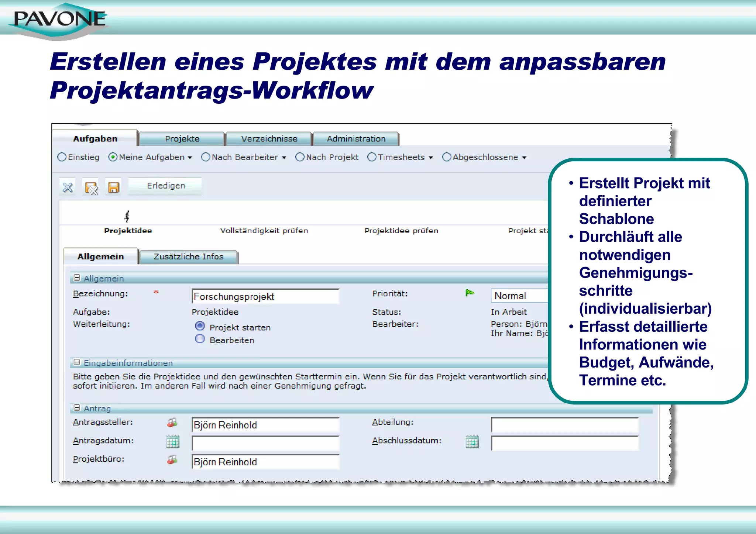Open the Priorität Normal combo box
The height and width of the screenshot is (534, 756).
520,296
